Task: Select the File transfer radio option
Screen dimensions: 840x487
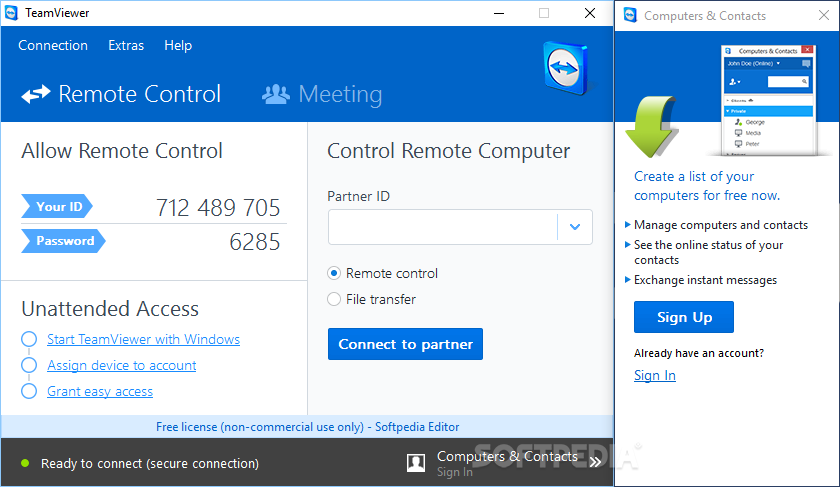Action: click(x=334, y=299)
